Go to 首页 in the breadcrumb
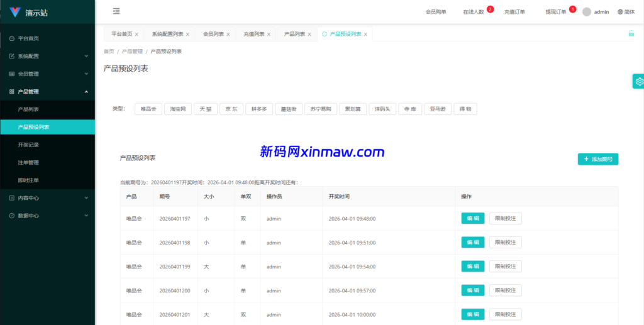The height and width of the screenshot is (325, 644). (109, 52)
